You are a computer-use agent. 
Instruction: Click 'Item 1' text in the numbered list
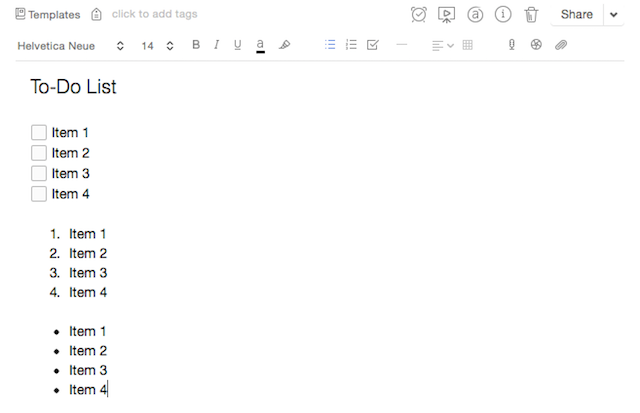tap(87, 234)
